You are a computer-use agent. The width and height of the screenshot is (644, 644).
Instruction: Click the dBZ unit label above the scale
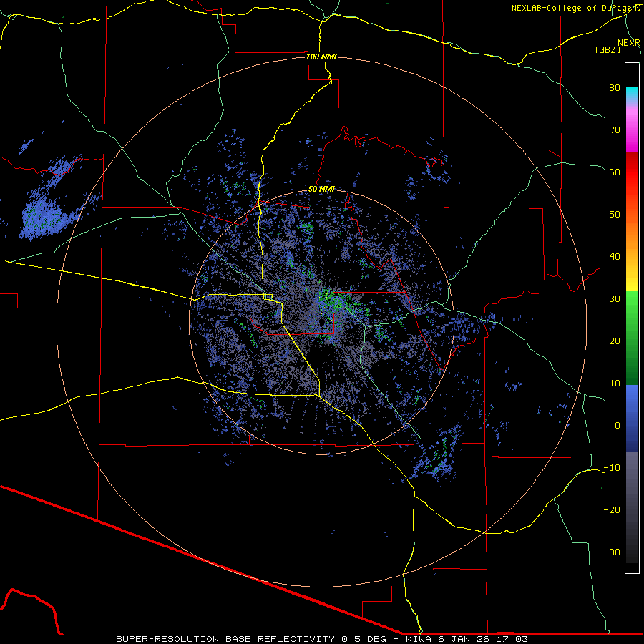(x=608, y=49)
